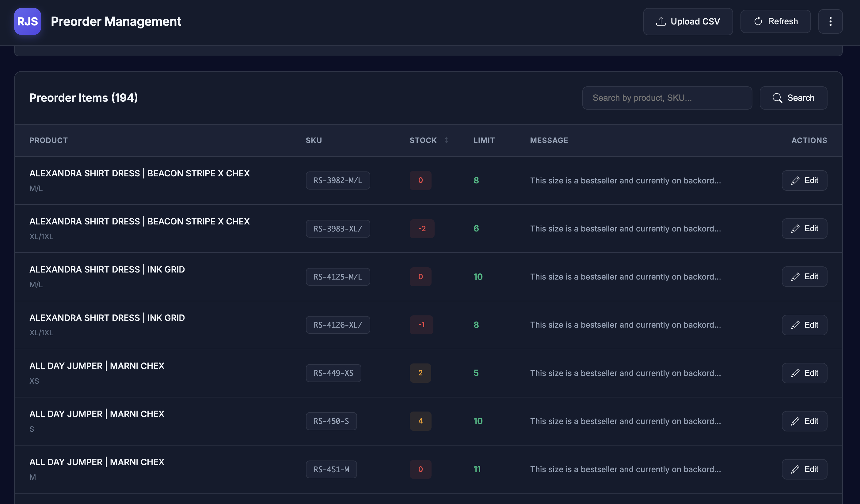This screenshot has height=504, width=860.
Task: Click the red stock badge showing -2
Action: coord(422,228)
